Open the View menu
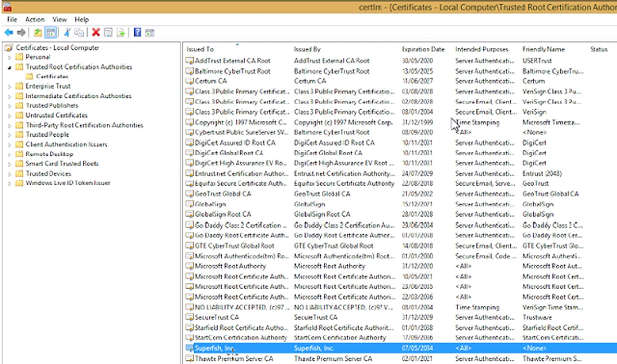The height and width of the screenshot is (364, 617). [59, 20]
